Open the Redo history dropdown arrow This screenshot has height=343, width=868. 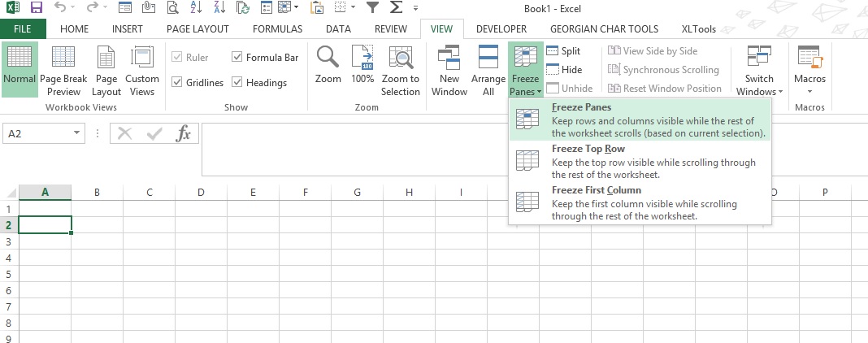click(x=105, y=8)
